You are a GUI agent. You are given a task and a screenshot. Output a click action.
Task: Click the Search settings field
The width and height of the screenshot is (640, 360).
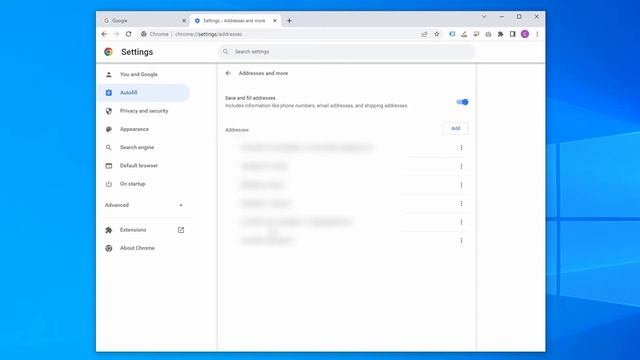coord(347,52)
